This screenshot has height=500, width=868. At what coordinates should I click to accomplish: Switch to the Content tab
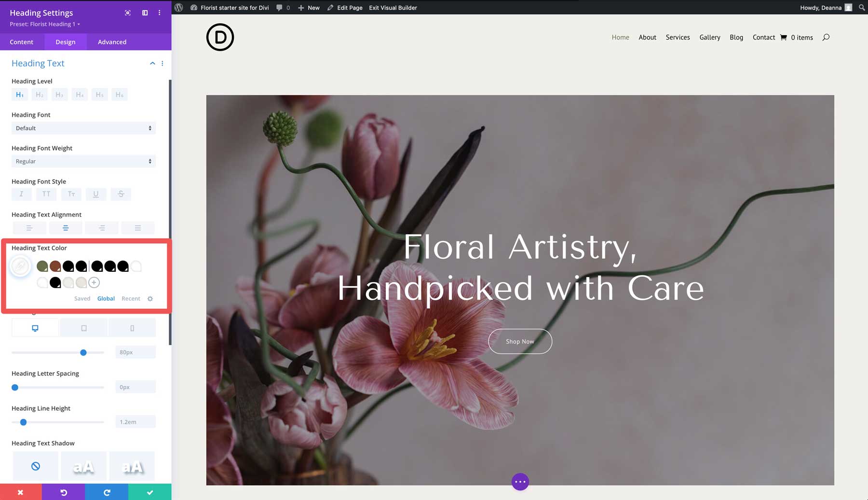(x=22, y=42)
